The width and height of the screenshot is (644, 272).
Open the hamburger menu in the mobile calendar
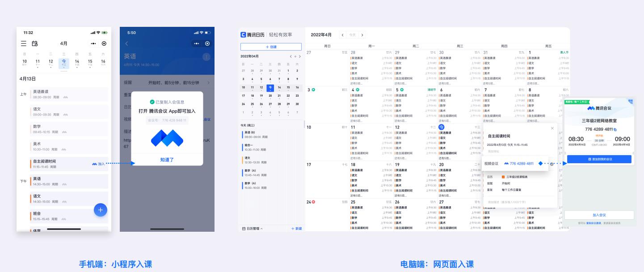click(x=23, y=43)
